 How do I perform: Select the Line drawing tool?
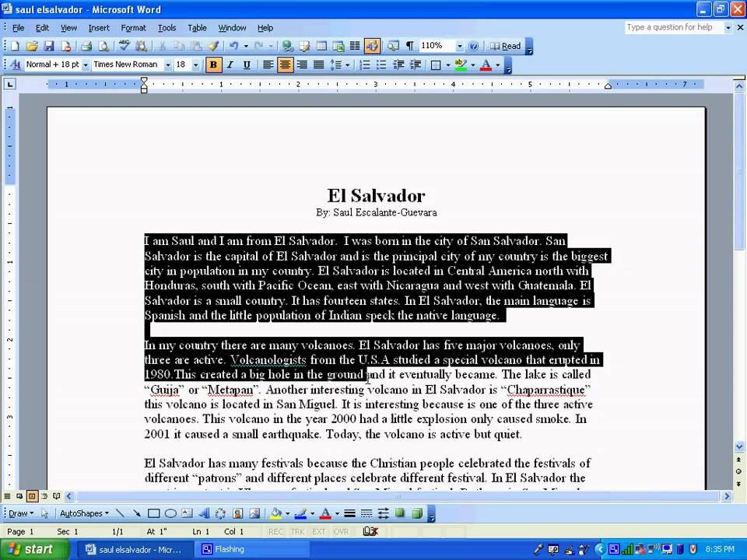tap(120, 513)
